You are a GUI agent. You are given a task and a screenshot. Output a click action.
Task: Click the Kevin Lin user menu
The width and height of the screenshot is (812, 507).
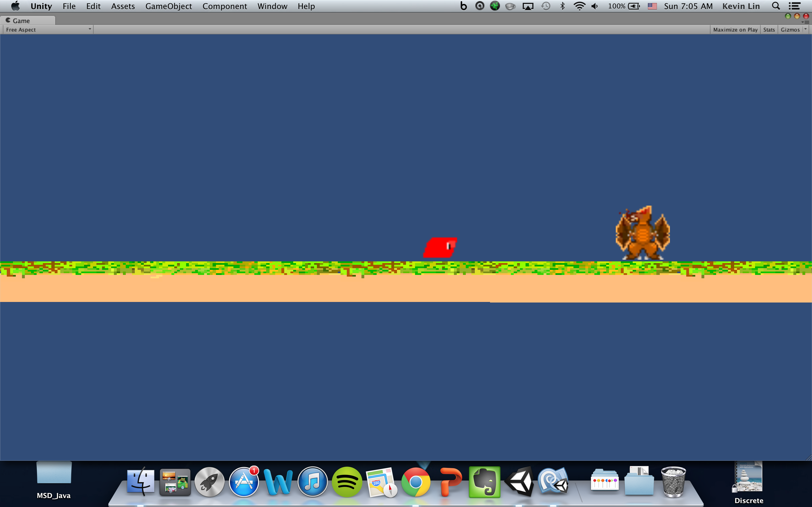[x=741, y=6]
